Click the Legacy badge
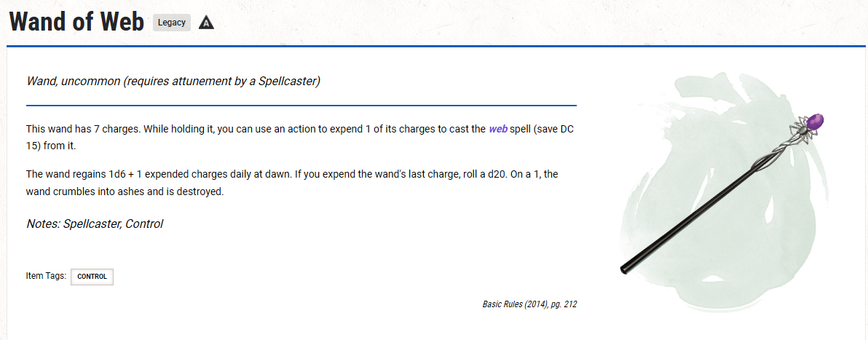 (x=172, y=23)
